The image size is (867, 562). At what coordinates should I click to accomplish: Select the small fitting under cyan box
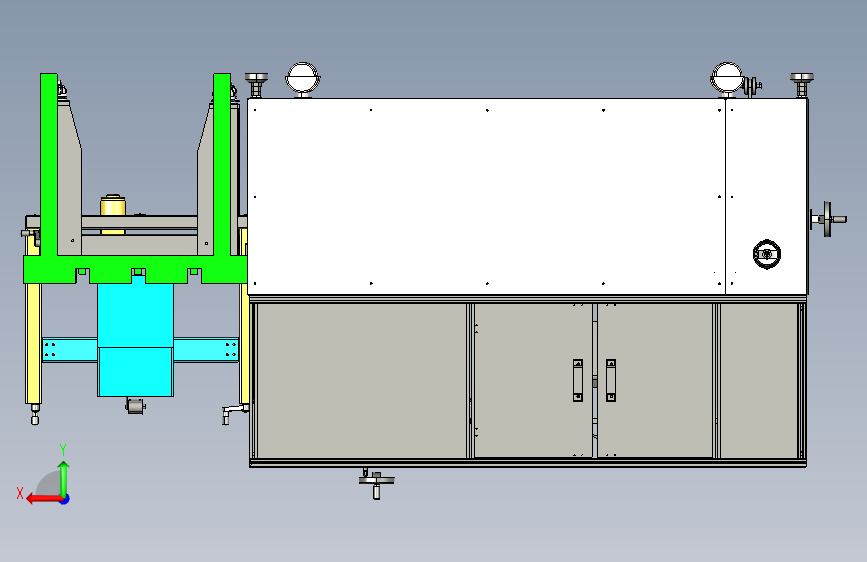point(135,407)
